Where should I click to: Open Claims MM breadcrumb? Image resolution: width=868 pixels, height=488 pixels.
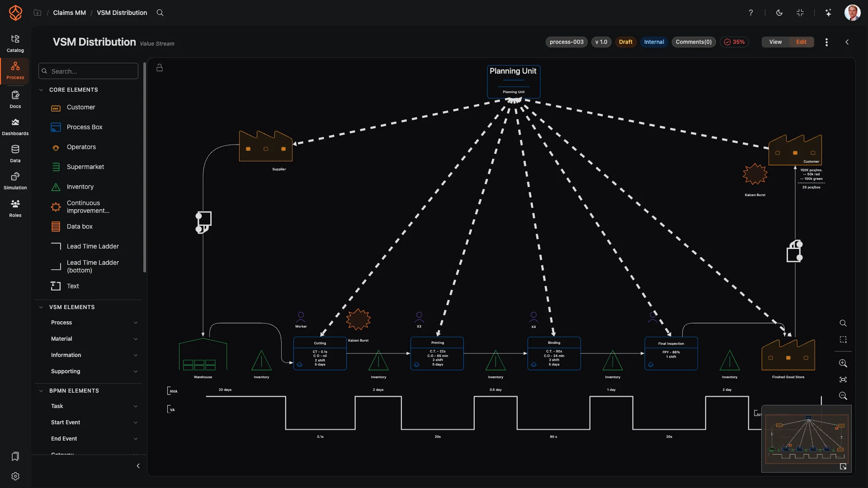[69, 13]
